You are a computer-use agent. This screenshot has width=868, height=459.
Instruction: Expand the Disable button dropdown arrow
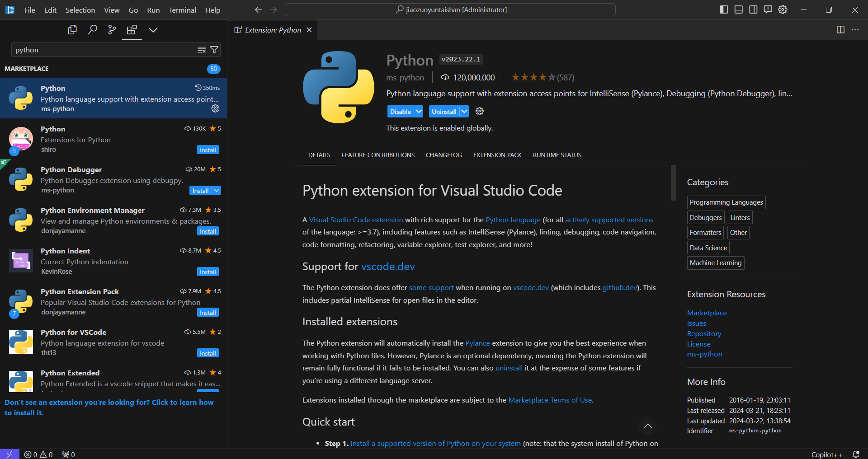pos(419,111)
